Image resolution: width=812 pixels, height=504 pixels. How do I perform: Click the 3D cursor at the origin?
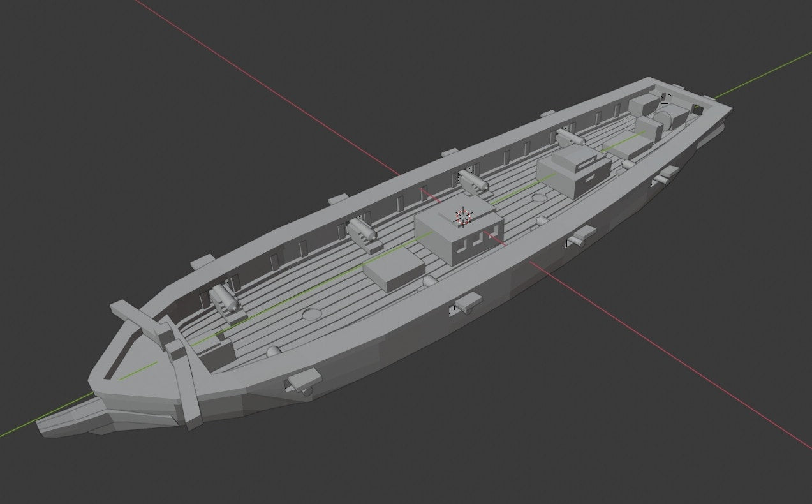(x=463, y=216)
